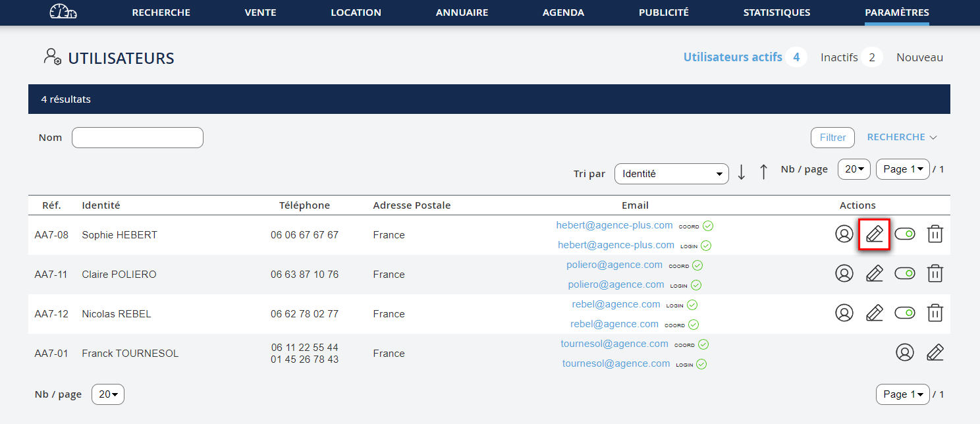This screenshot has width=980, height=424.
Task: Delete Sophie HEBERT using the trash icon
Action: coord(935,234)
